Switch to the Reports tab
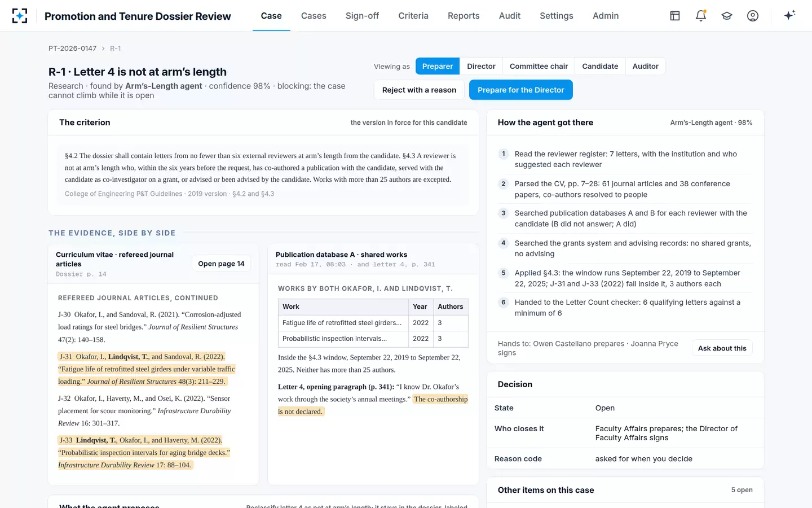 click(464, 16)
